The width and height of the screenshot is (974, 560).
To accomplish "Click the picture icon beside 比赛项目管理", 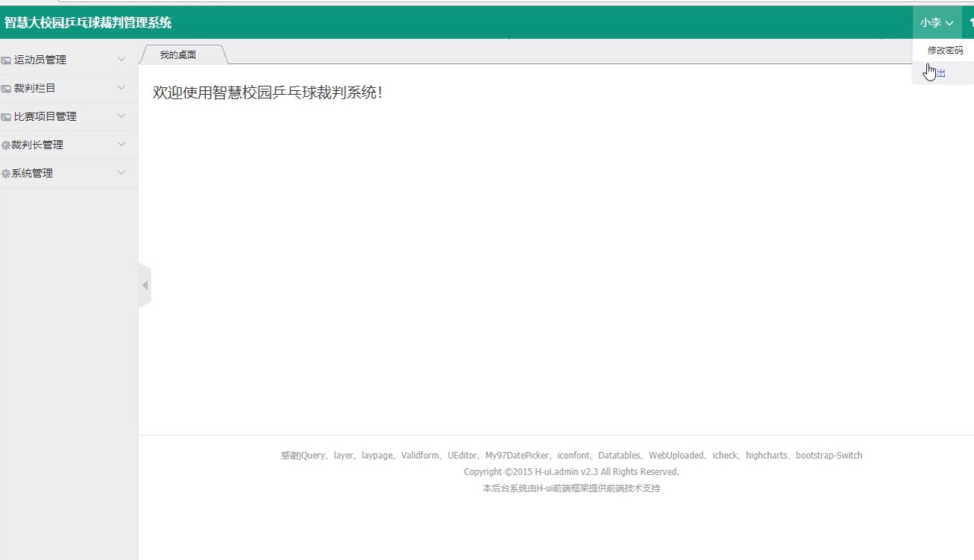I will point(6,117).
